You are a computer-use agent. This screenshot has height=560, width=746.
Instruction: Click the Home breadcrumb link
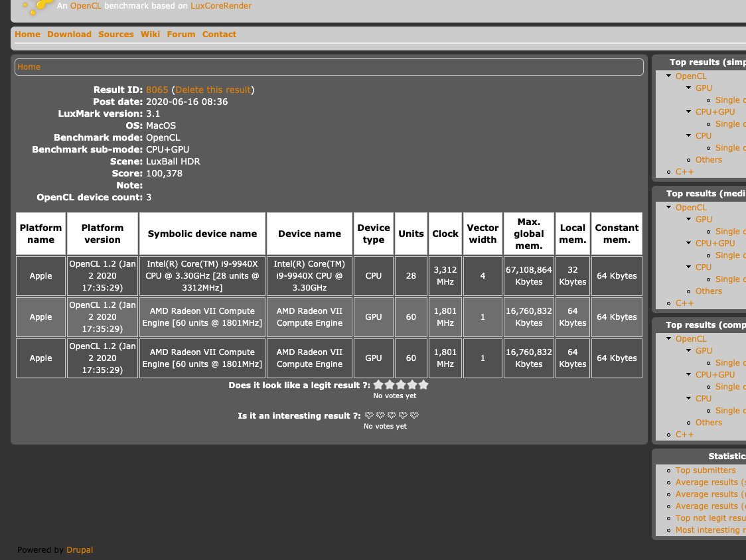coord(29,67)
